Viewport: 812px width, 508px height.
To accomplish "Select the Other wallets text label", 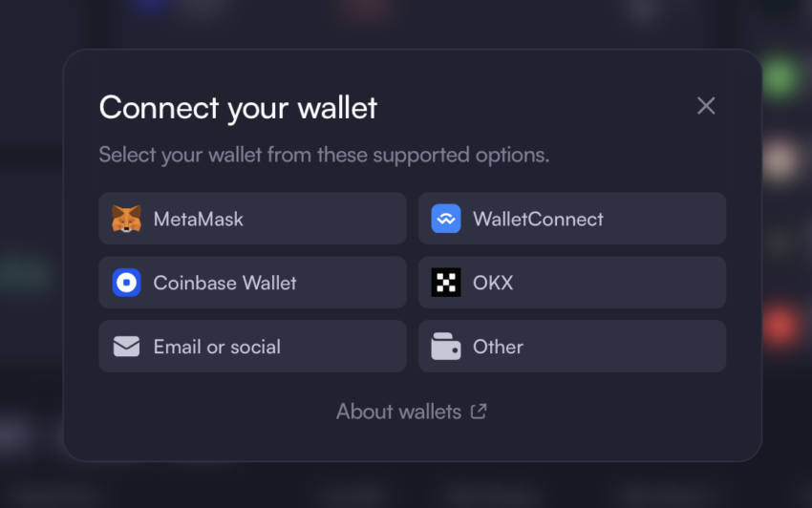I will 498,347.
